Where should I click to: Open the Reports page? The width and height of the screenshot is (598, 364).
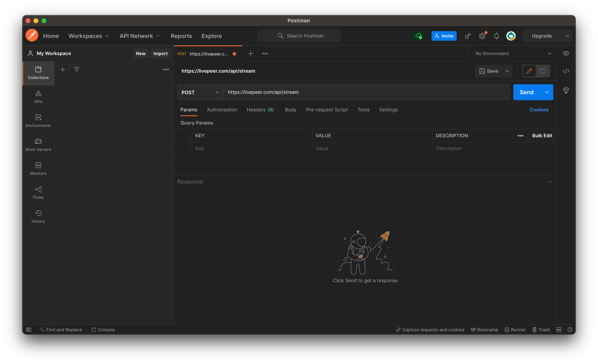pyautogui.click(x=181, y=36)
